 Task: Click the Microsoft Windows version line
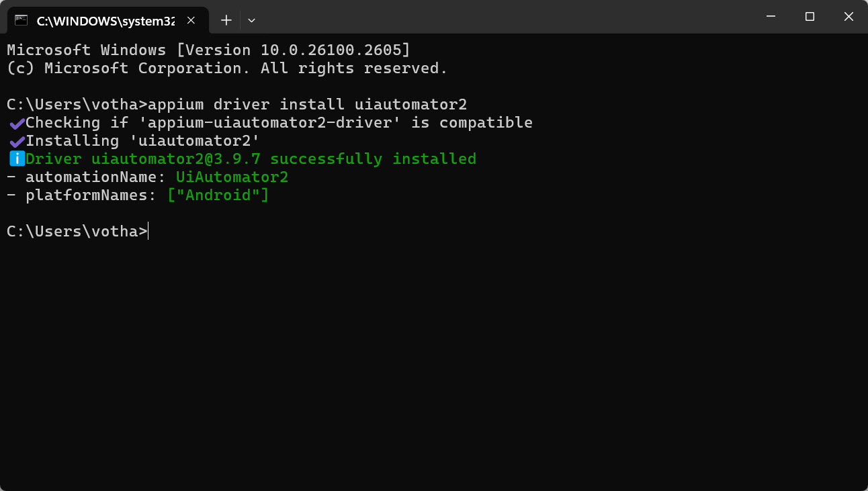click(208, 50)
